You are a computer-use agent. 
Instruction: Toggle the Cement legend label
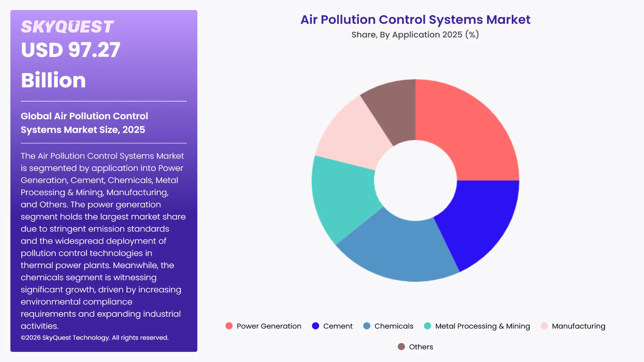point(338,326)
